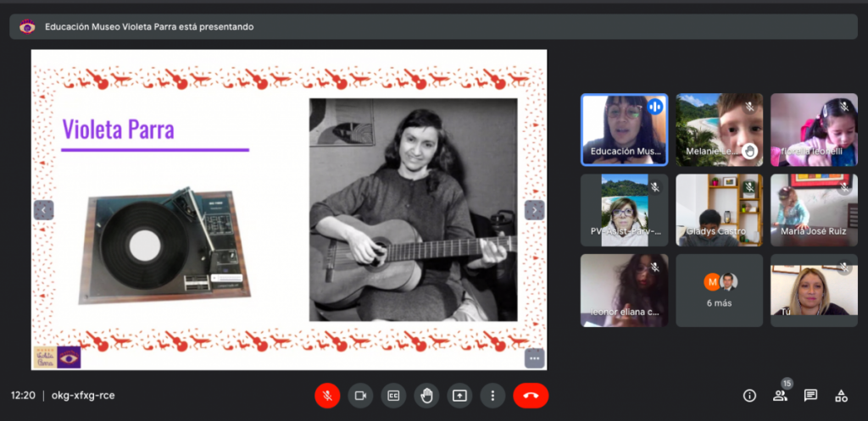Enable closed captions
The width and height of the screenshot is (868, 421).
click(x=393, y=395)
